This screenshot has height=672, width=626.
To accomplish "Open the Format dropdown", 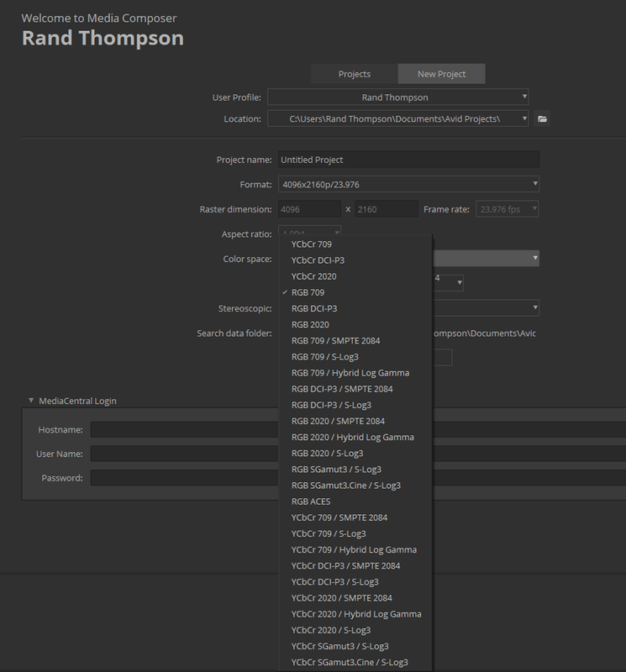I will pyautogui.click(x=408, y=184).
